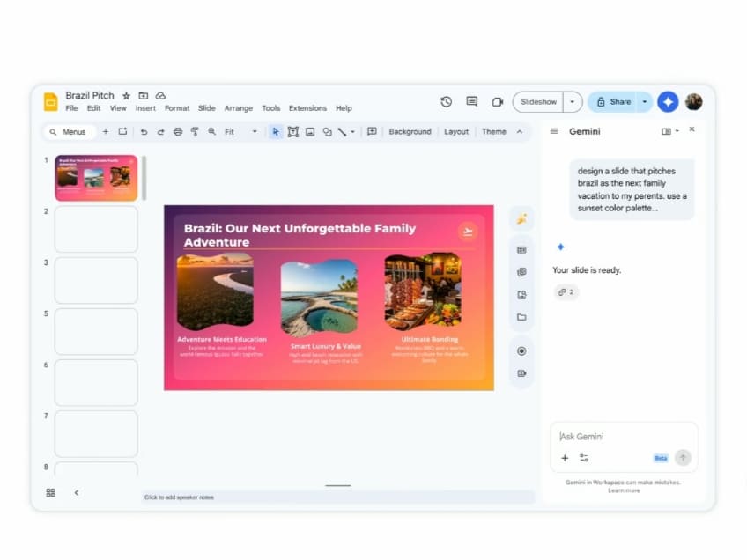Click the Learn more link in Gemini panel
Image resolution: width=747 pixels, height=560 pixels.
(x=624, y=490)
